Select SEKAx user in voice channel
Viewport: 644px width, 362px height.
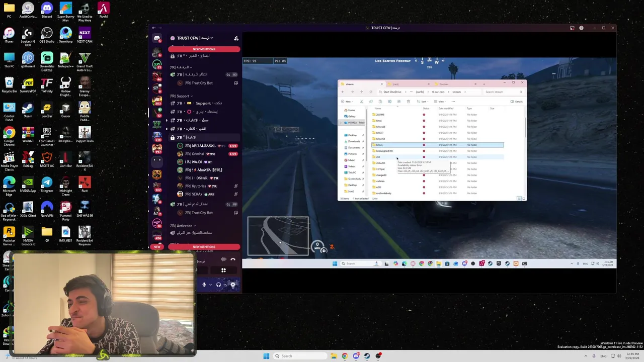tap(207, 194)
